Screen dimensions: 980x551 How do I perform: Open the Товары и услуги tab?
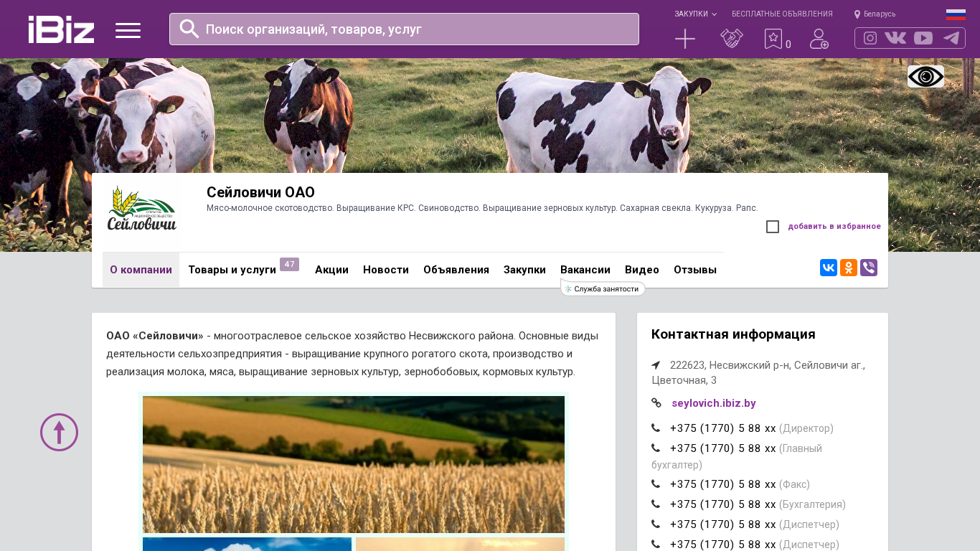[232, 270]
